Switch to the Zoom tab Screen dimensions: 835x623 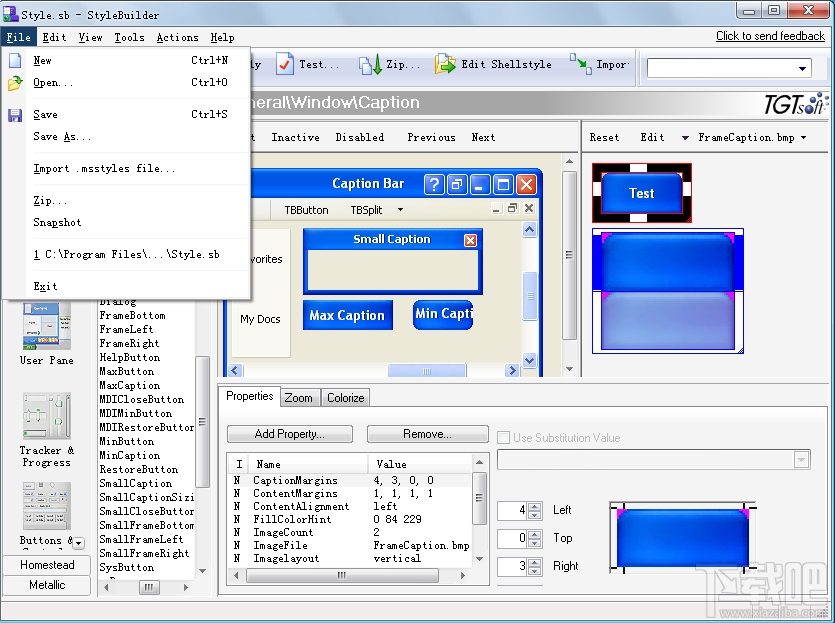299,397
